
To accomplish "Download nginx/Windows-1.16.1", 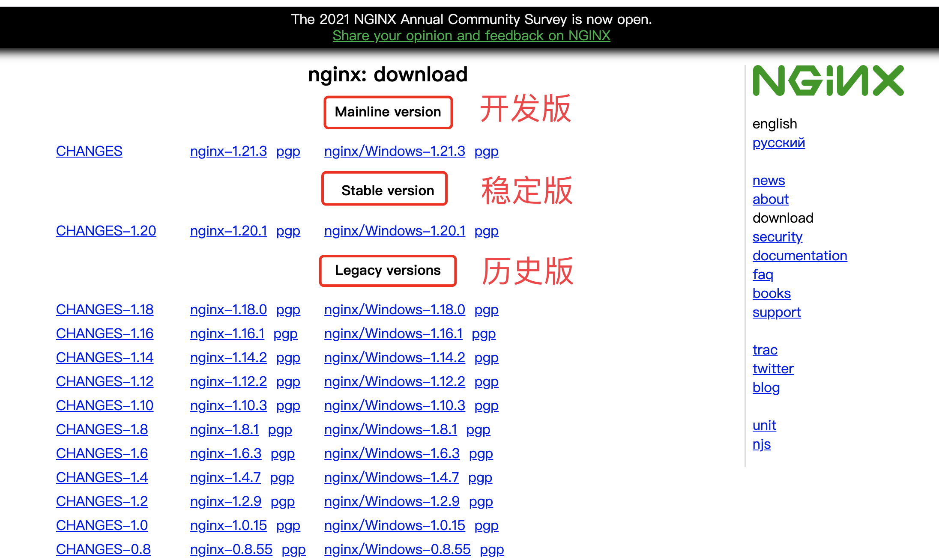I will pyautogui.click(x=393, y=334).
